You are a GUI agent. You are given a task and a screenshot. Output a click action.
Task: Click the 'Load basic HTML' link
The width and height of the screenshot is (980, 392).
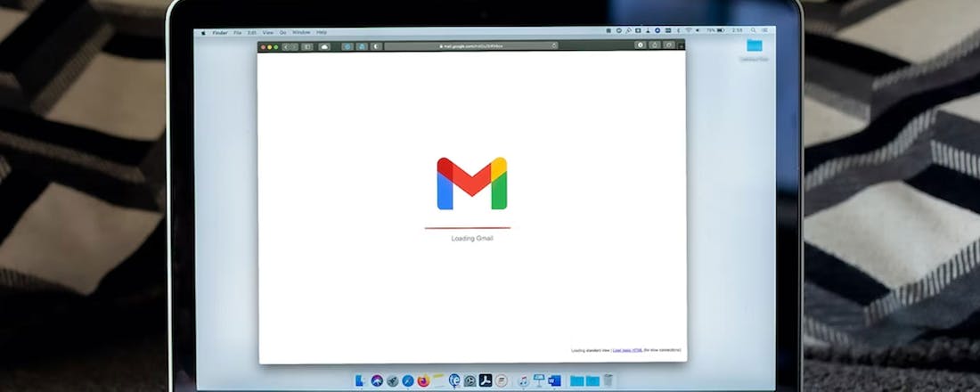pos(627,351)
